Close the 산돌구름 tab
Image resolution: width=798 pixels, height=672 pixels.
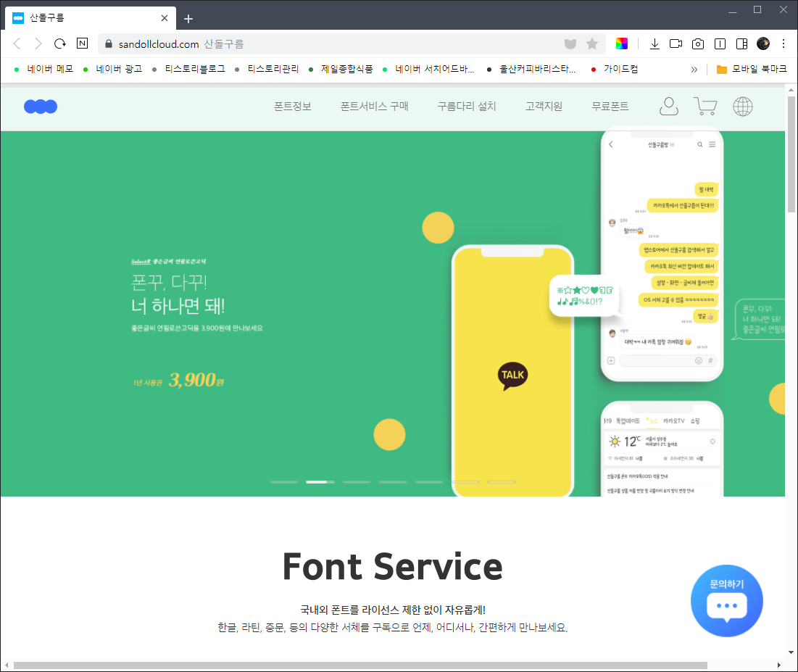coord(165,18)
